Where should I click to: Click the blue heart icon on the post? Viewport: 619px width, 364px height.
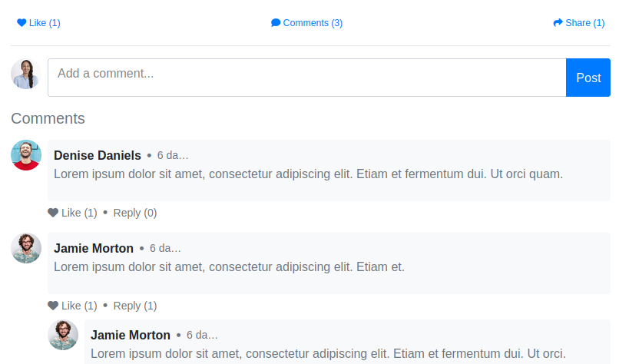coord(22,23)
